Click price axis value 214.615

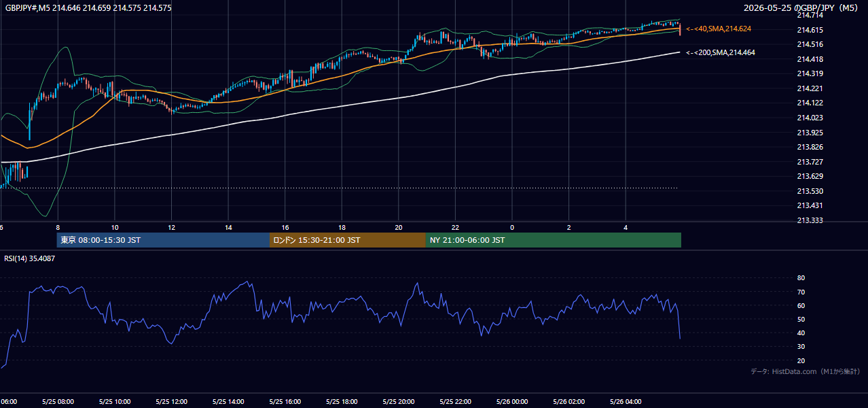click(810, 30)
